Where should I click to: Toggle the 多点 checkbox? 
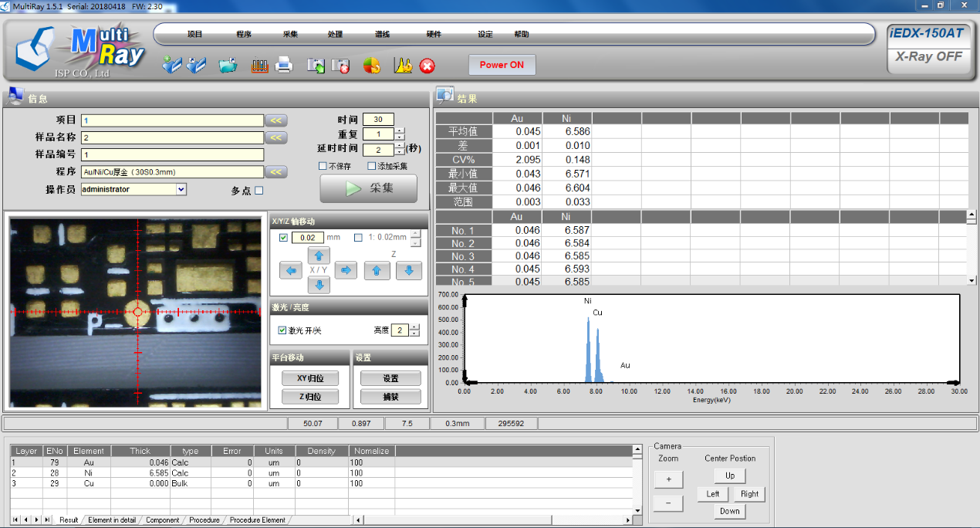[259, 191]
